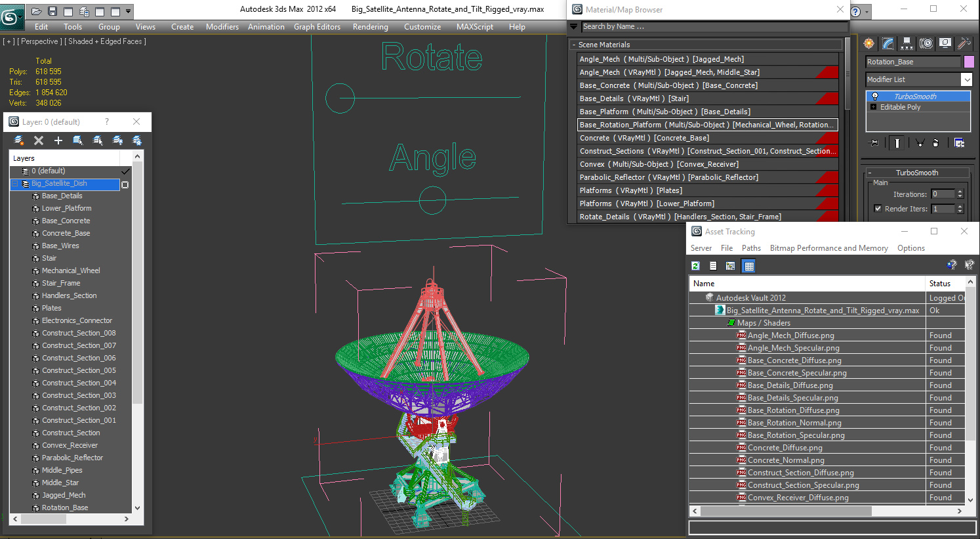Image resolution: width=980 pixels, height=539 pixels.
Task: Open Graph Editors menu
Action: (x=317, y=27)
